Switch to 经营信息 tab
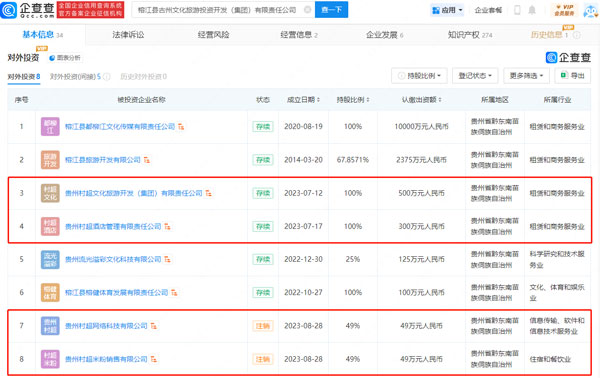 click(x=299, y=35)
